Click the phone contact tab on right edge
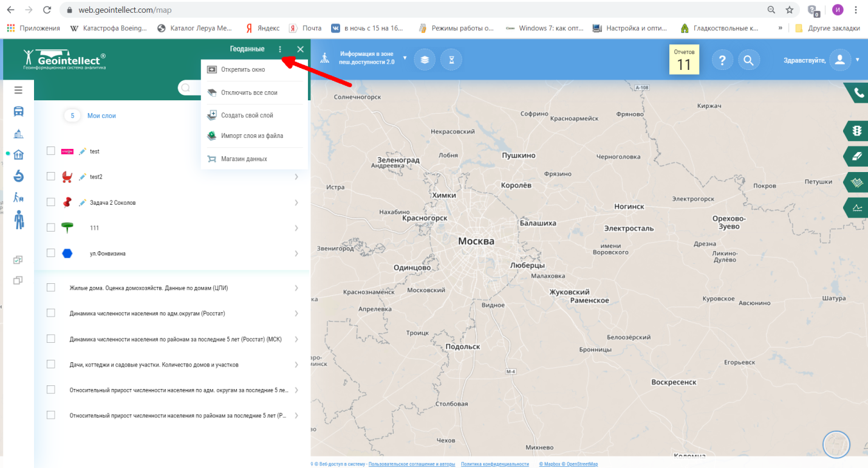 coord(857,93)
